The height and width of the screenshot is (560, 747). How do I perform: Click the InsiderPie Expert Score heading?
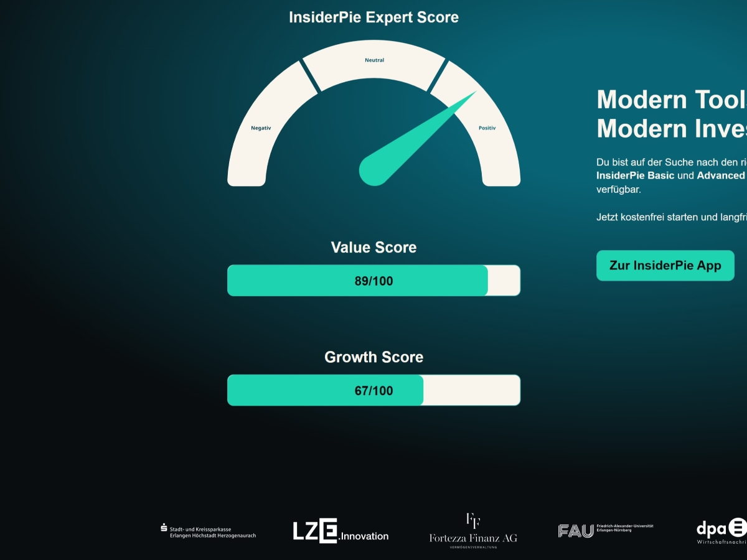tap(374, 17)
